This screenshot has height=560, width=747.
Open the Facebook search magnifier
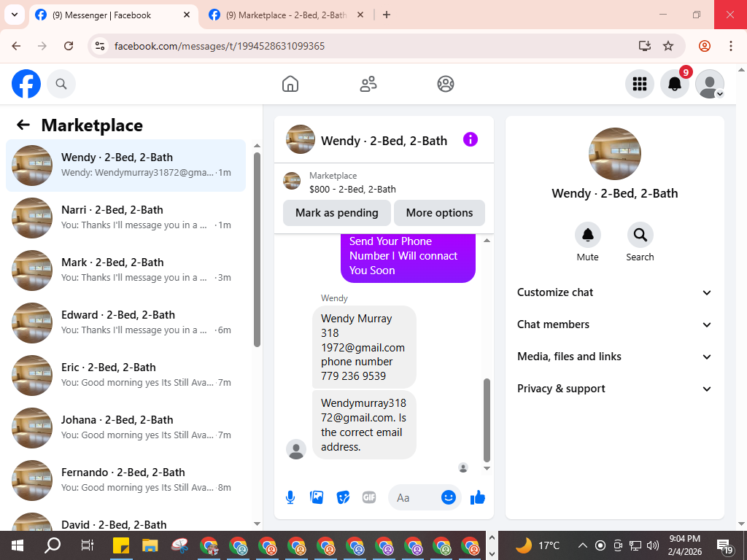click(x=61, y=84)
